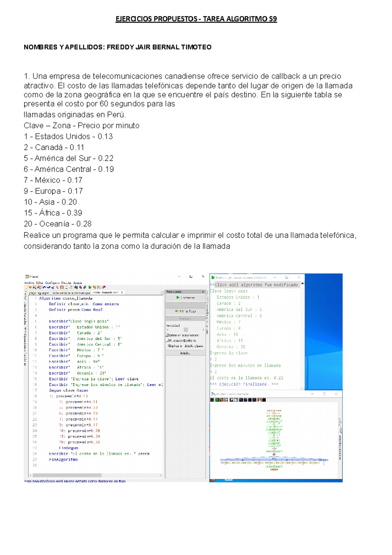The height and width of the screenshot is (555, 392).
Task: Enable Explicar en detalle c/paso checkbox
Action: coord(168,345)
